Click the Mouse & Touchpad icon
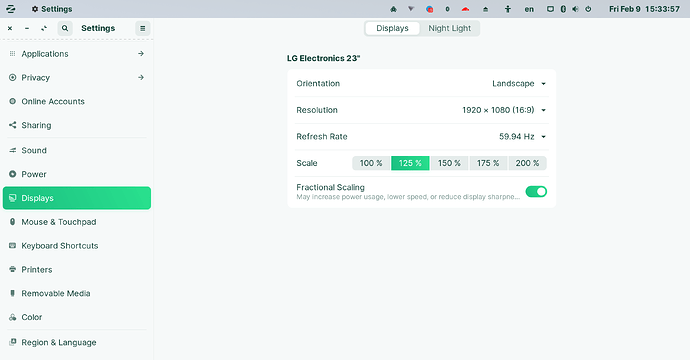This screenshot has width=690, height=360. pos(12,222)
